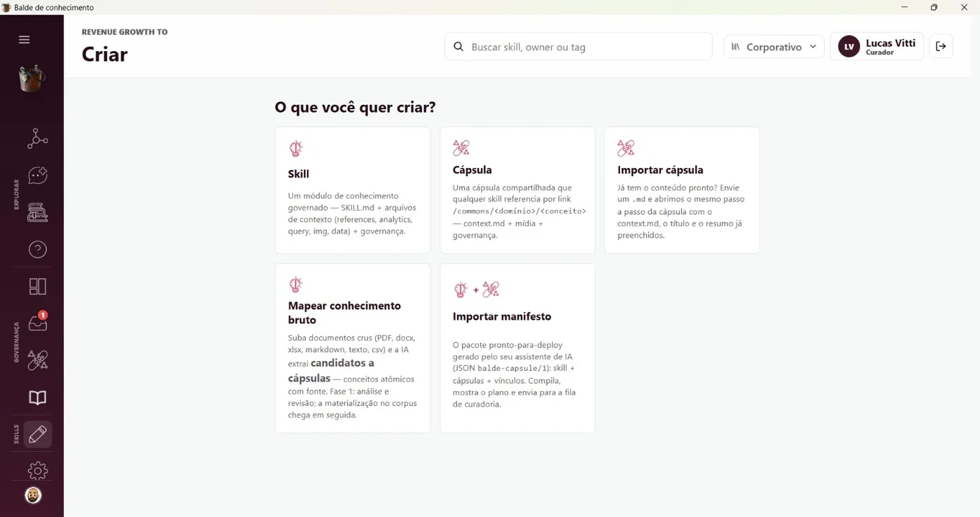
Task: Click the lightbulb icon on Skill card
Action: pos(295,148)
